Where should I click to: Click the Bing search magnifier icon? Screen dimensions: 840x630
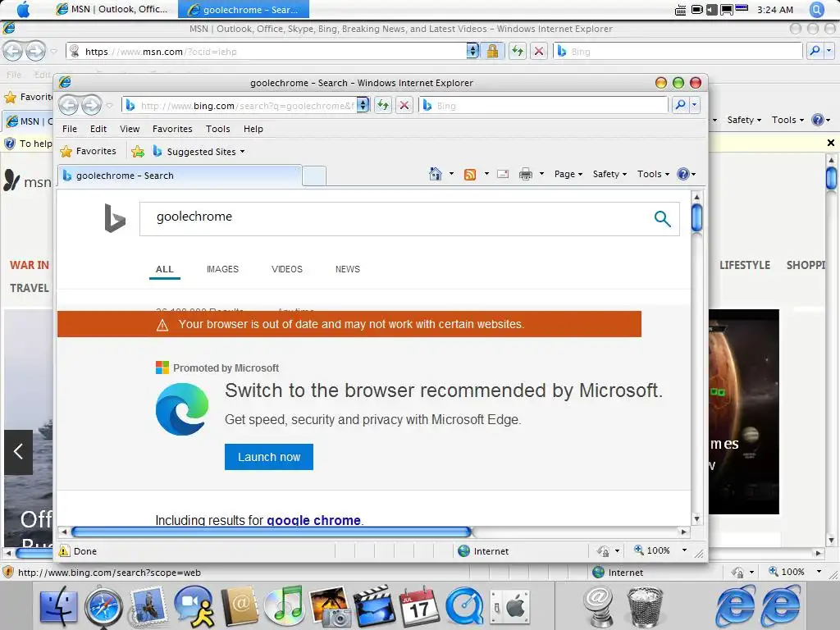point(663,218)
